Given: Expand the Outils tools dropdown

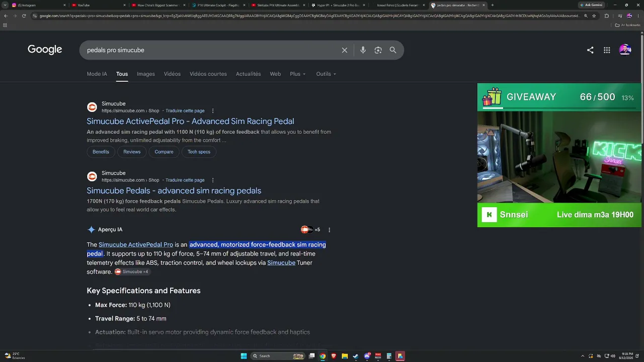Looking at the screenshot, I should [x=326, y=74].
